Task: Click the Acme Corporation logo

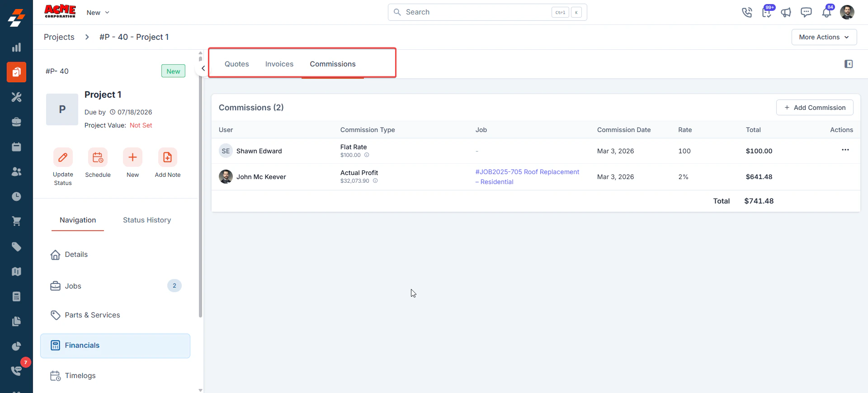Action: point(60,12)
